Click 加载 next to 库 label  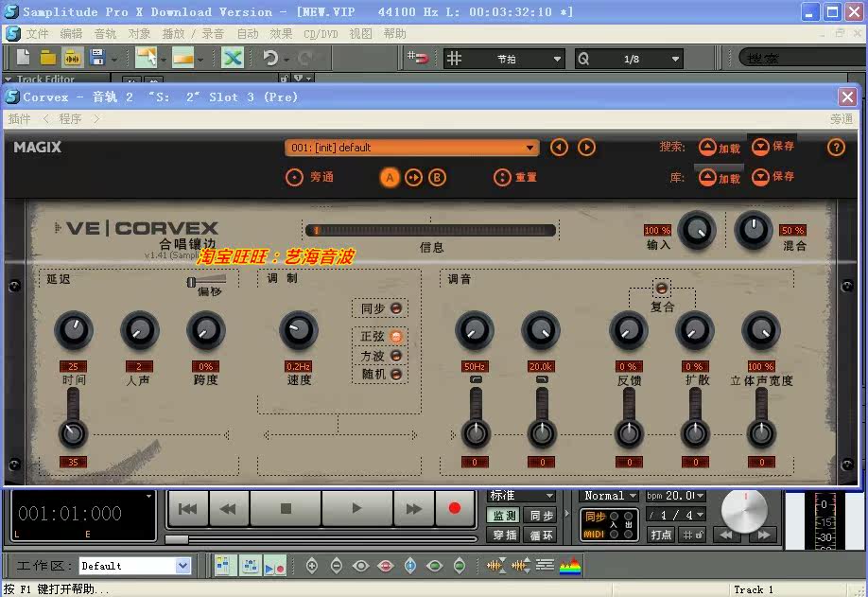point(720,178)
